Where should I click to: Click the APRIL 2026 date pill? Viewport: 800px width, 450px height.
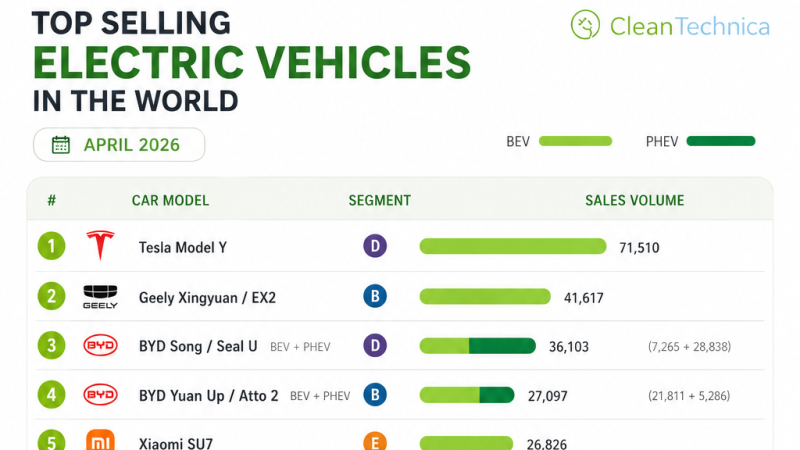pos(119,145)
